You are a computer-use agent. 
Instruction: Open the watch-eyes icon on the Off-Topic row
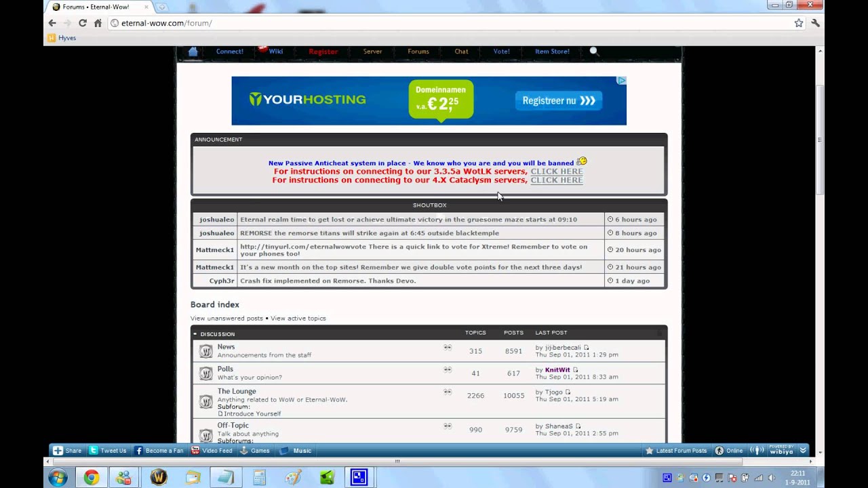coord(448,426)
